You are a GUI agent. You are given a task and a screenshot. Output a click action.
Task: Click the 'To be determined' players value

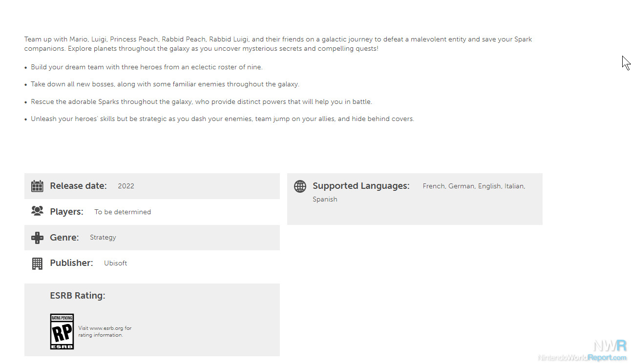123,212
